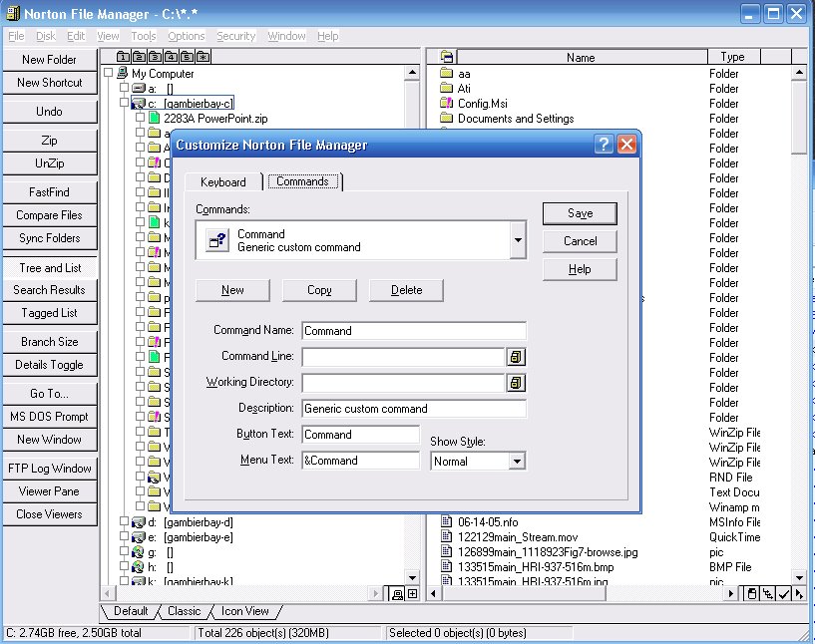Tick the checkbox for d: [gambierbay-d]

coord(124,521)
